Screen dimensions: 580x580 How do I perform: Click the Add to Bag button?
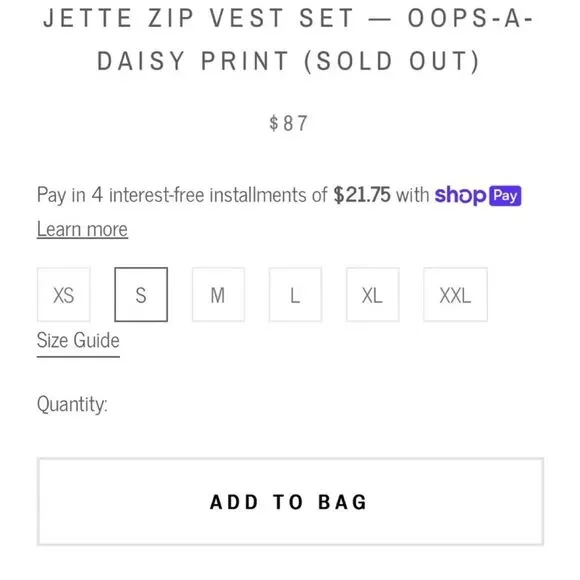(x=290, y=502)
